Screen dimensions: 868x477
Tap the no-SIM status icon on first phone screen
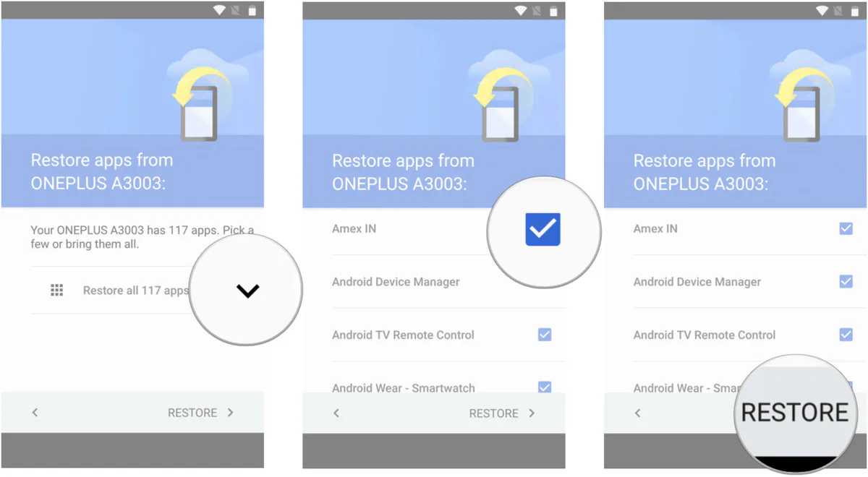point(236,10)
